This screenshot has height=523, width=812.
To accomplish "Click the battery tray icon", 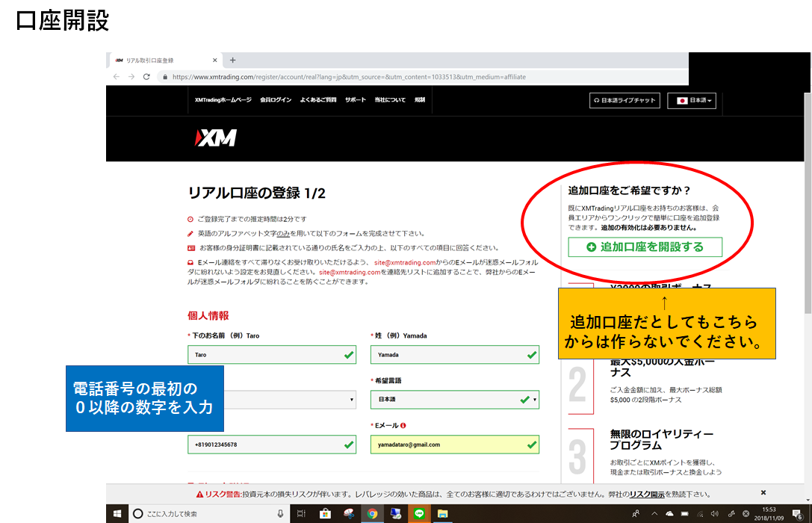I will (684, 514).
